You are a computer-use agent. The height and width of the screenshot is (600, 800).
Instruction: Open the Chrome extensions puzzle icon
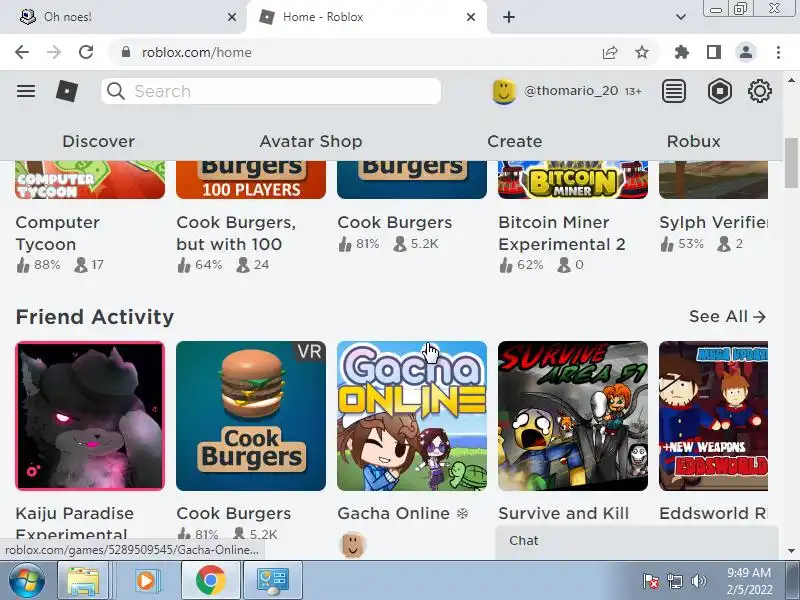682,52
